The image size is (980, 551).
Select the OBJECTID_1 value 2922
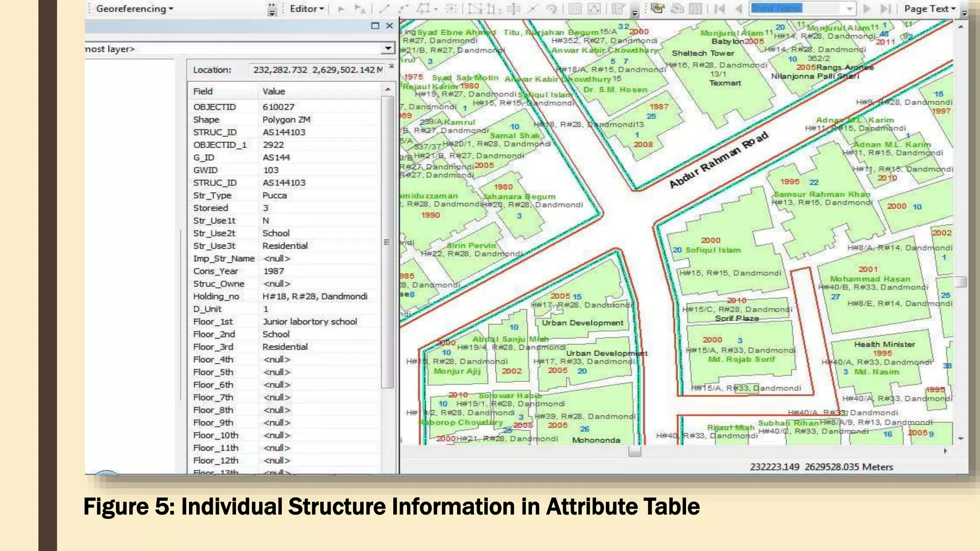(x=273, y=145)
